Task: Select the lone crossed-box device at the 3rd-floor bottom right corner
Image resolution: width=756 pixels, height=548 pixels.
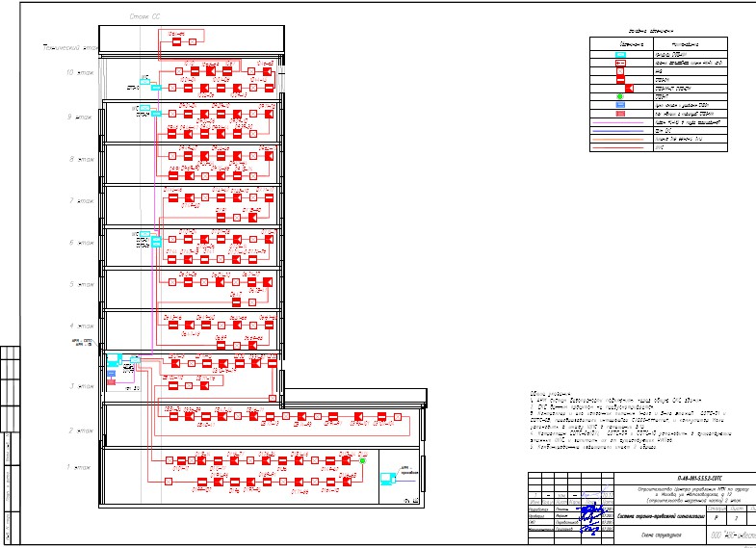Action: (273, 398)
